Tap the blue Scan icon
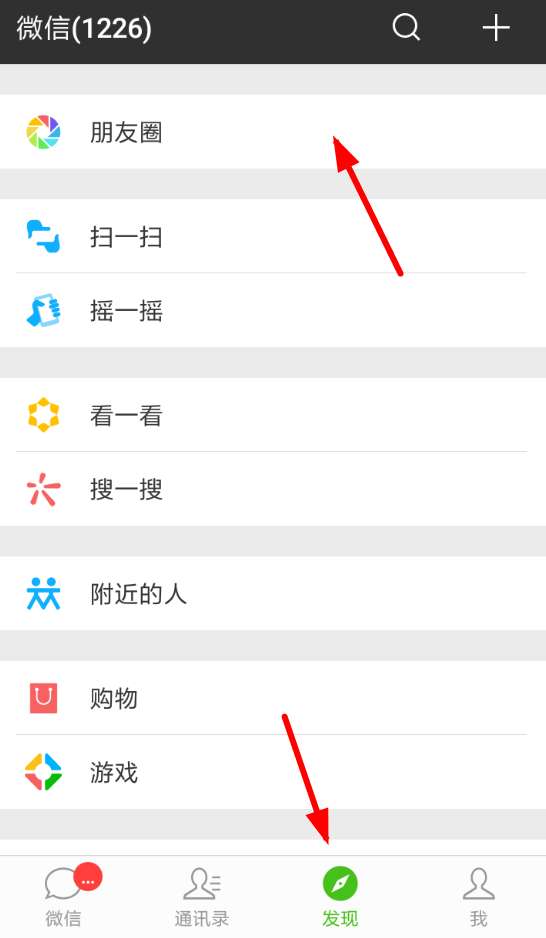This screenshot has height=938, width=546. click(43, 236)
